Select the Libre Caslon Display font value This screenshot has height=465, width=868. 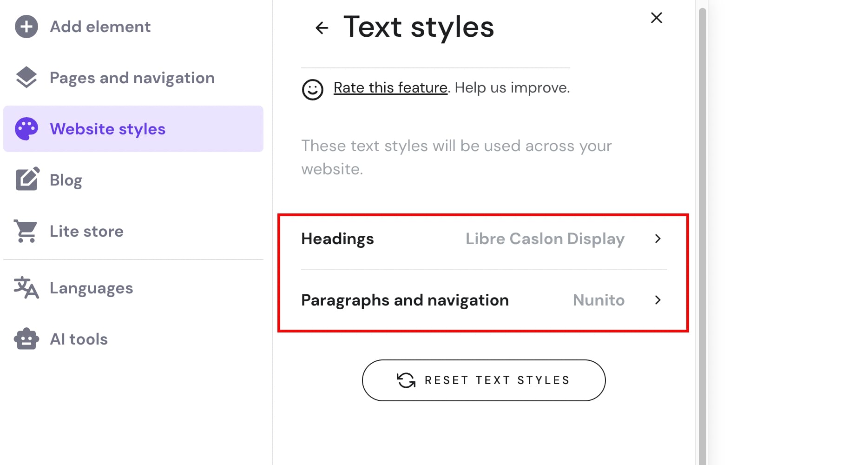(x=545, y=239)
